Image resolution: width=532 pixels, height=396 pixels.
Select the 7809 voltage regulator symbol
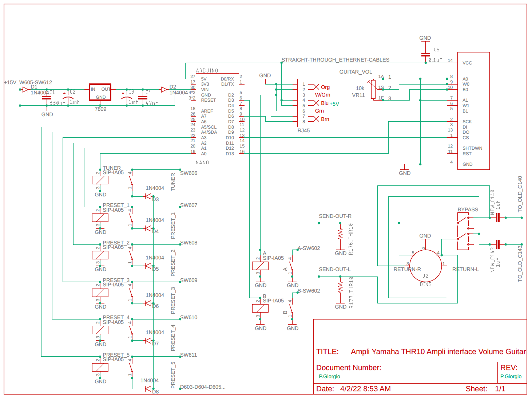[100, 92]
